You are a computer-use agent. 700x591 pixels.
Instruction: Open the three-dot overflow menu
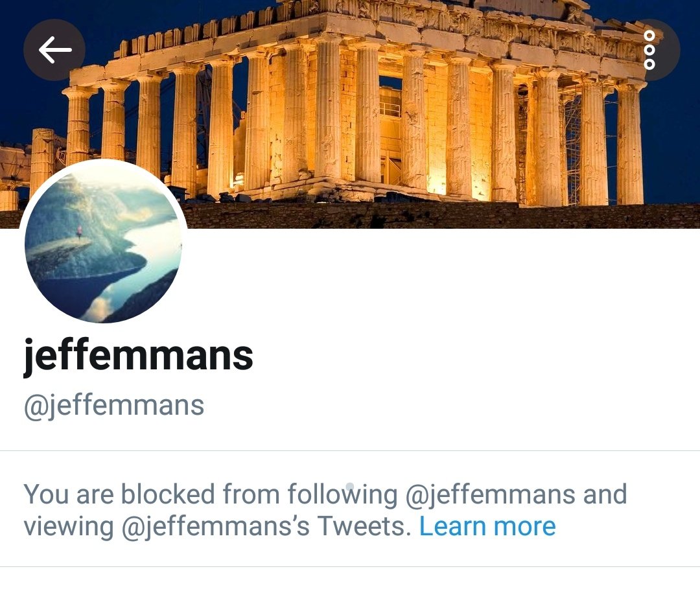pos(649,49)
